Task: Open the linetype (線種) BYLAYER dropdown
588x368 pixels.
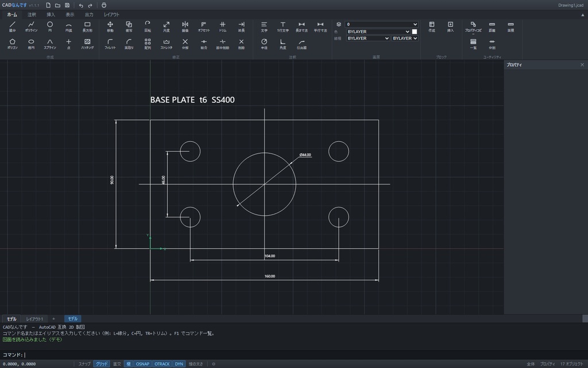Action: (368, 39)
